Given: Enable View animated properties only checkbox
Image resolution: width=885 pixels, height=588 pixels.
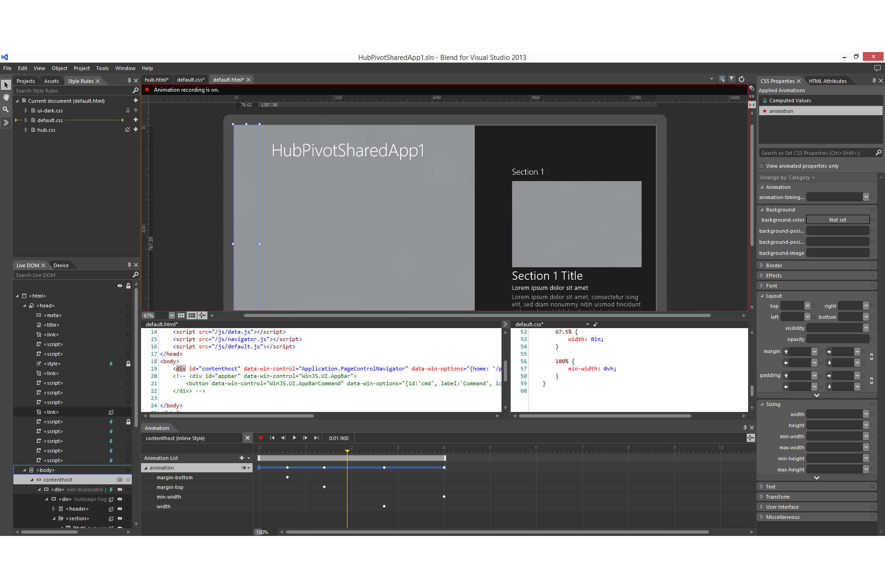Looking at the screenshot, I should coord(761,166).
